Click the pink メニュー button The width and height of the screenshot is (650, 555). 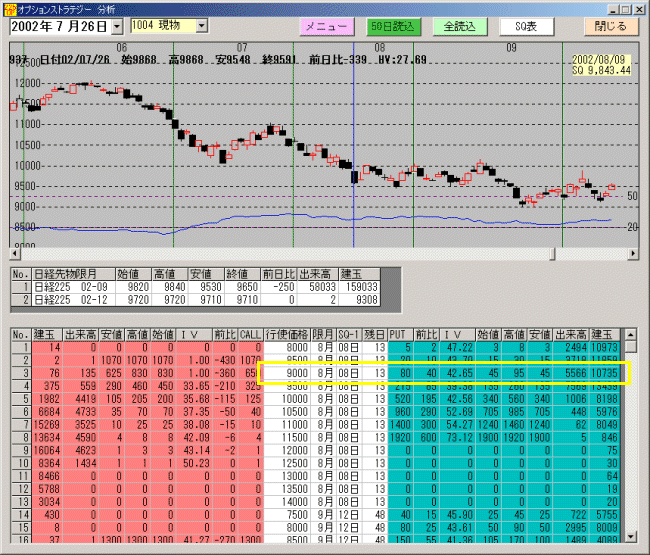[x=327, y=26]
